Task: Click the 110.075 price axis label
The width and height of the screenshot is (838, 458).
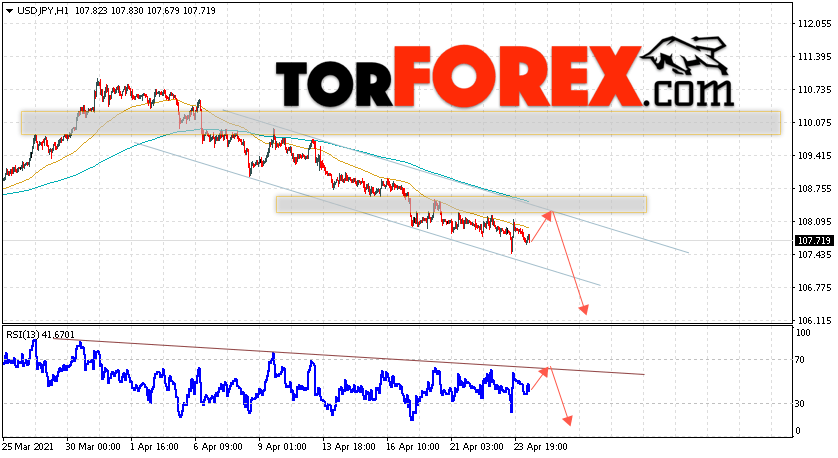Action: pos(814,123)
